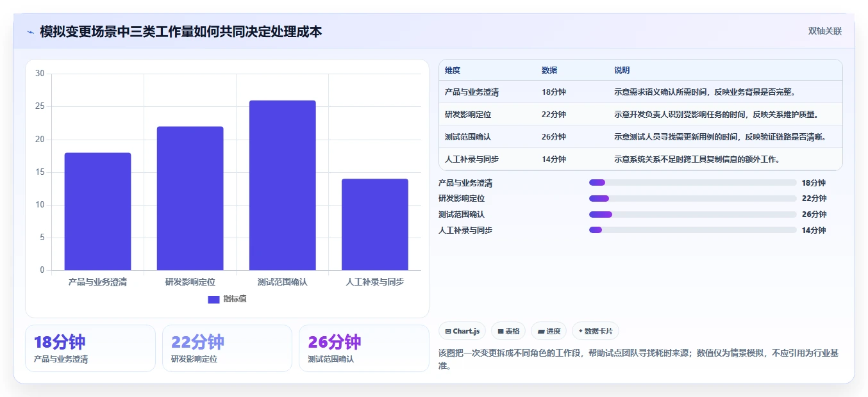Click 测试范围确认 label in progress list
The width and height of the screenshot is (868, 397).
462,214
